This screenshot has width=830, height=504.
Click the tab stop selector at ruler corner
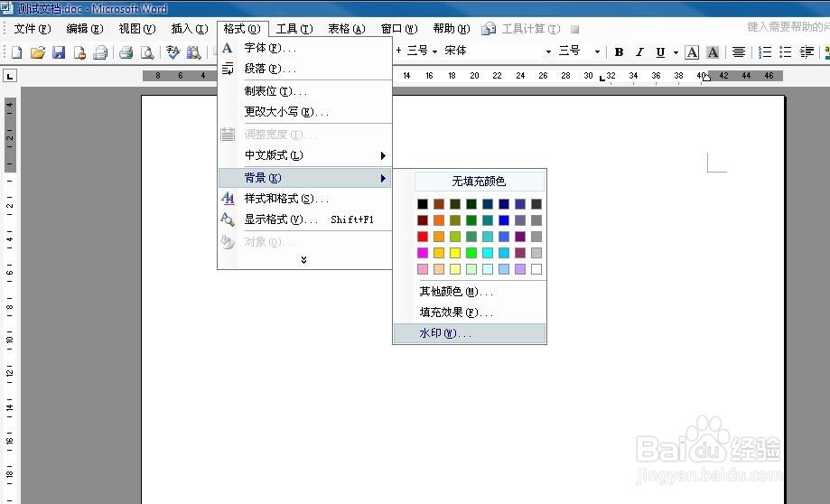pos(10,76)
